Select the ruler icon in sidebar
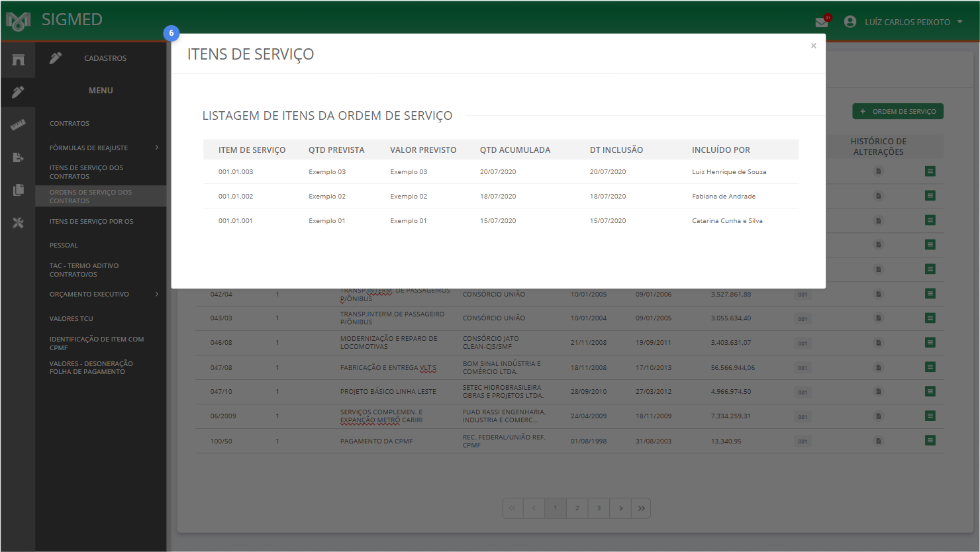This screenshot has height=552, width=980. point(18,124)
